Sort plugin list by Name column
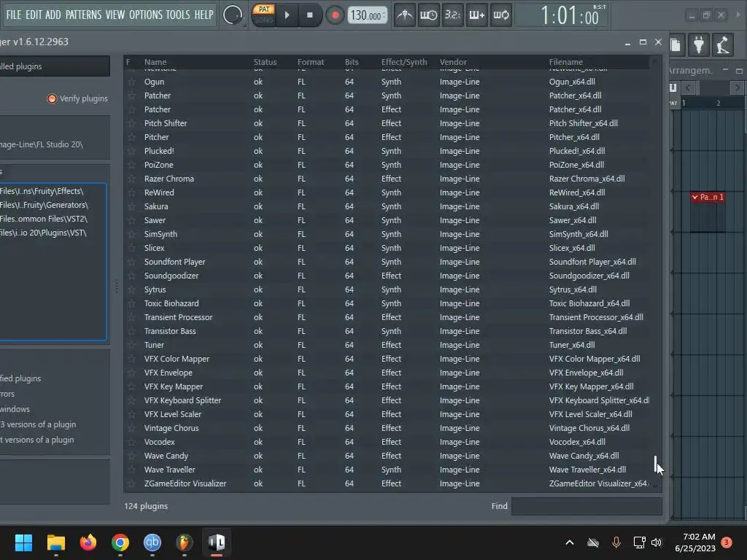This screenshot has width=747, height=560. pos(155,62)
